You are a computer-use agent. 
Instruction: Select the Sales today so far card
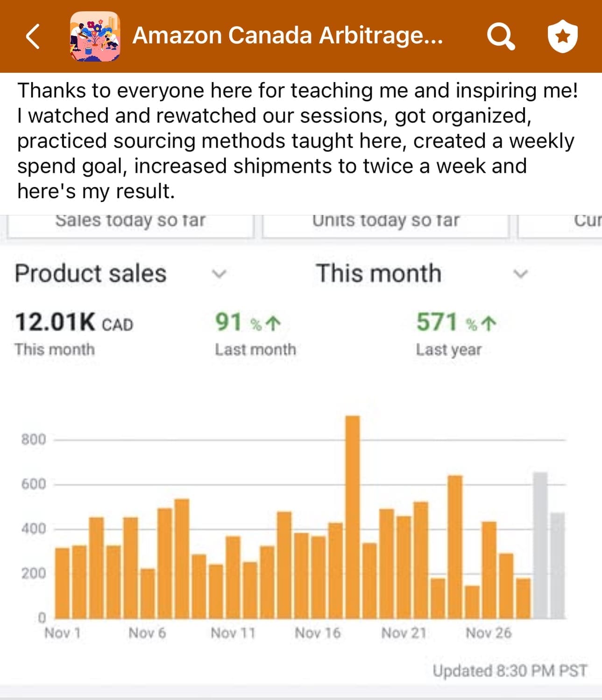pyautogui.click(x=130, y=224)
